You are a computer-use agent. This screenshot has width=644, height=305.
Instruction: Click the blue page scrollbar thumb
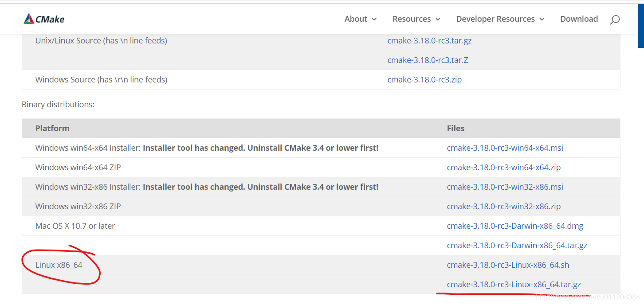(641, 26)
